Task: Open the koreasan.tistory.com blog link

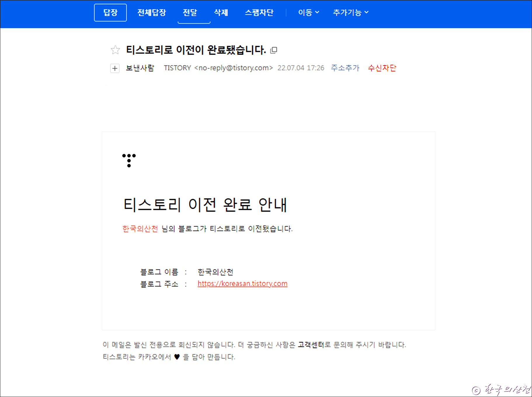Action: click(x=242, y=283)
